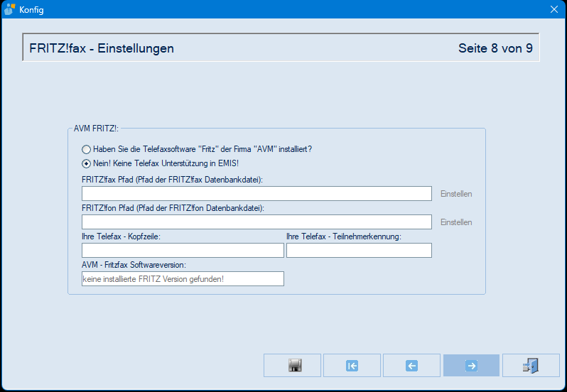Click Einstellen next to FRITZ!fax Pfad

456,194
